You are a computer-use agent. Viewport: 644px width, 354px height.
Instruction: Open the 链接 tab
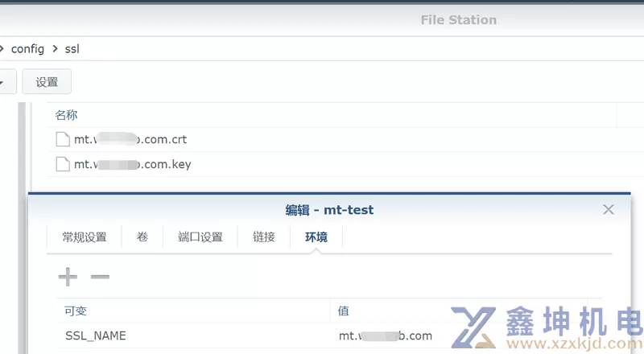[264, 237]
